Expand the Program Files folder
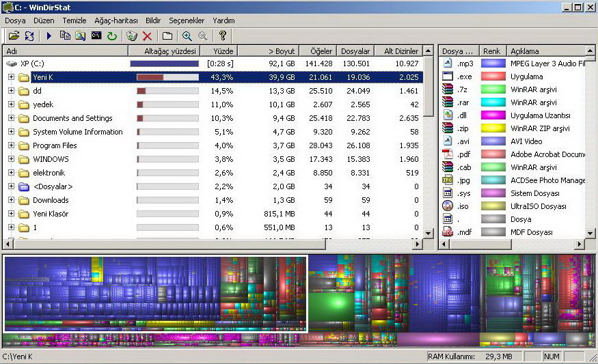The image size is (598, 364). [x=11, y=145]
